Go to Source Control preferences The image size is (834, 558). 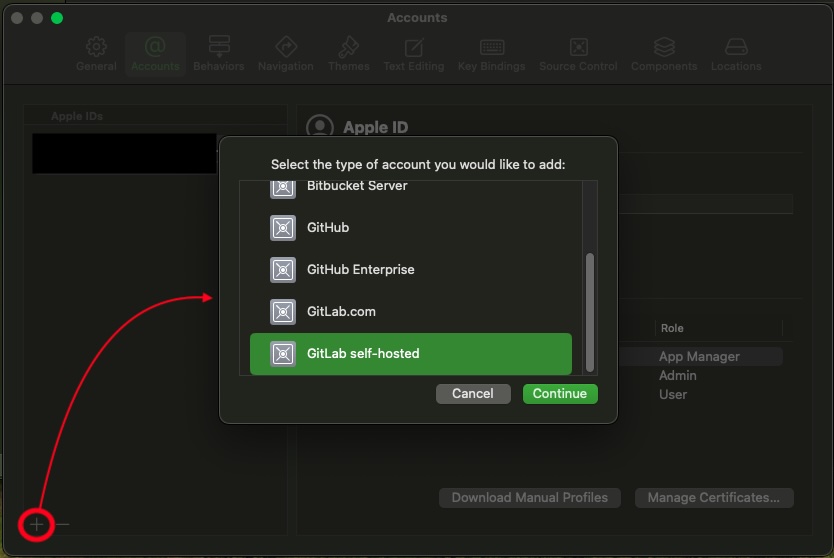[x=578, y=54]
